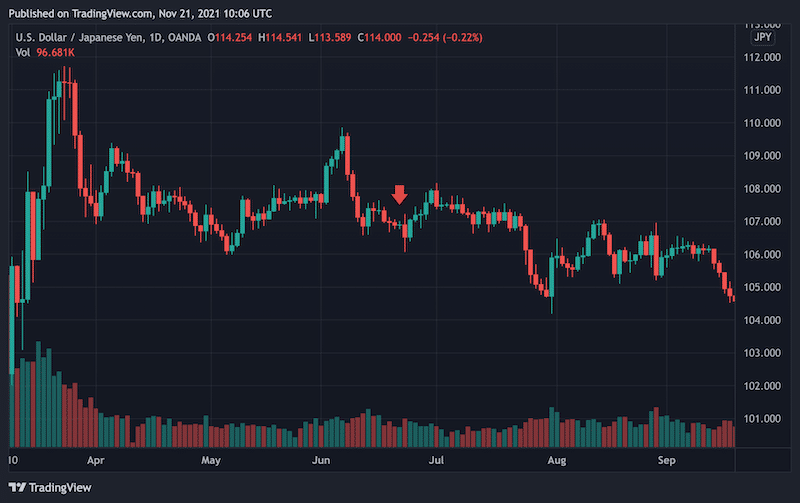Click the red down arrow marker

pos(400,194)
